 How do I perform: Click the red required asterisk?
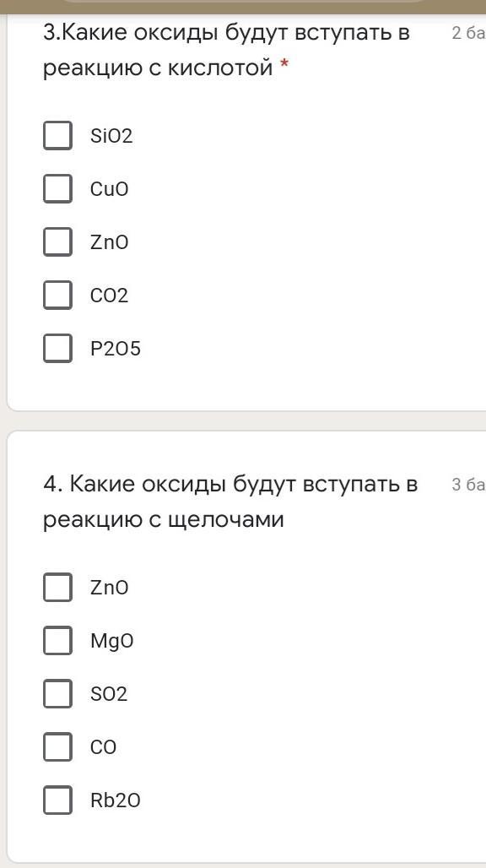click(x=284, y=66)
